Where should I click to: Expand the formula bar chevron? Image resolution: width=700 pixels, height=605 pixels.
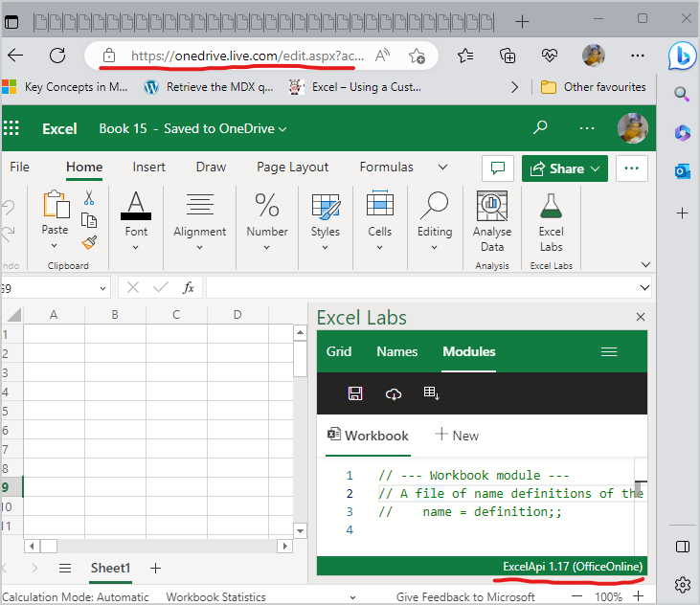coord(644,288)
